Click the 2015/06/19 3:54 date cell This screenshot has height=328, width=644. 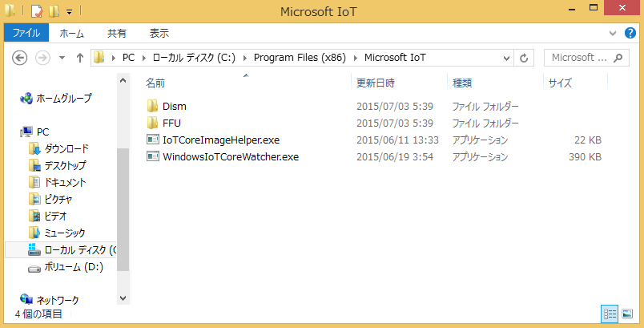point(395,157)
